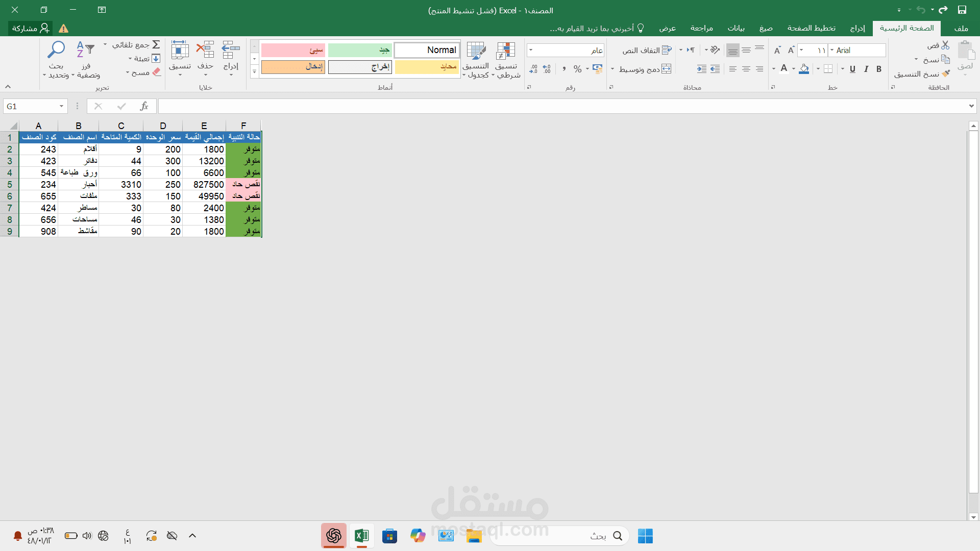Toggle the highlighted bottom align button
The width and height of the screenshot is (980, 551).
(733, 50)
